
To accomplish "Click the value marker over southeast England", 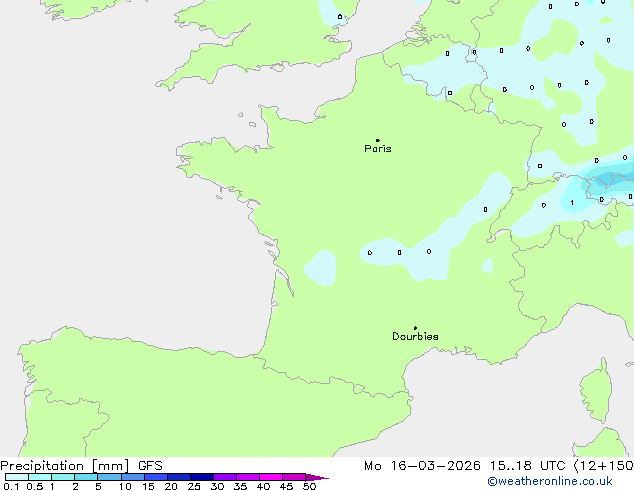I will pyautogui.click(x=340, y=17).
